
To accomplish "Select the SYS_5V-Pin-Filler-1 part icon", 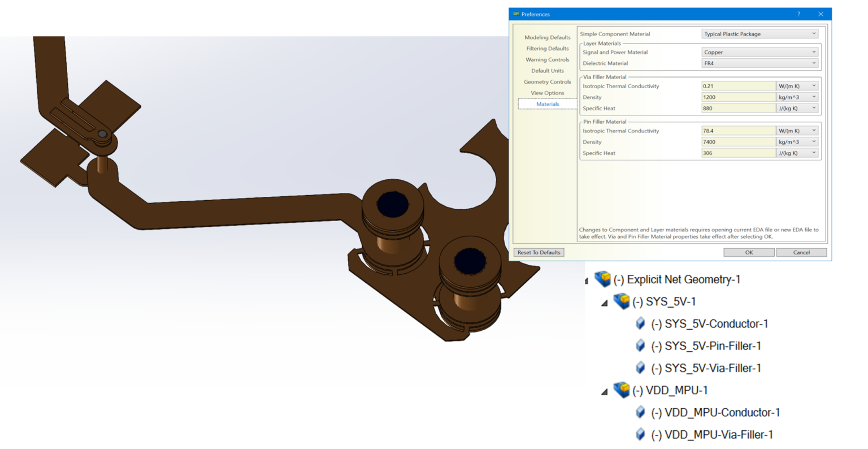I will [641, 346].
